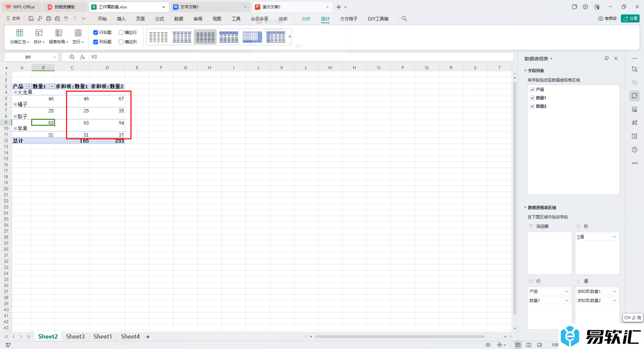Open the Name Box dropdown arrow

coord(54,57)
